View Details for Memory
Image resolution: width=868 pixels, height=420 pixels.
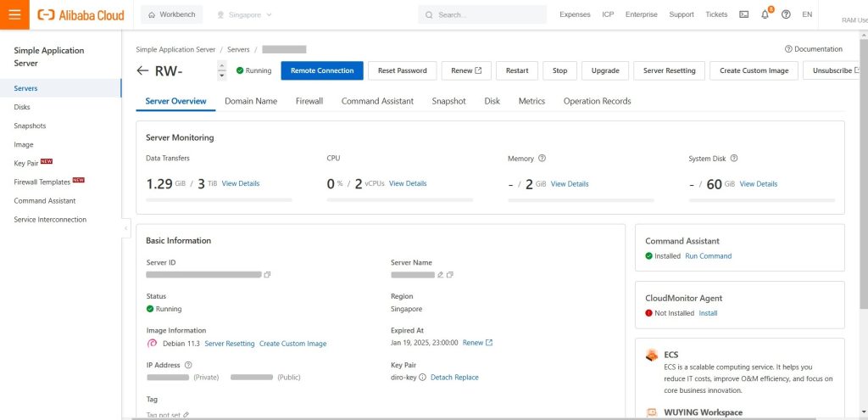pos(570,184)
